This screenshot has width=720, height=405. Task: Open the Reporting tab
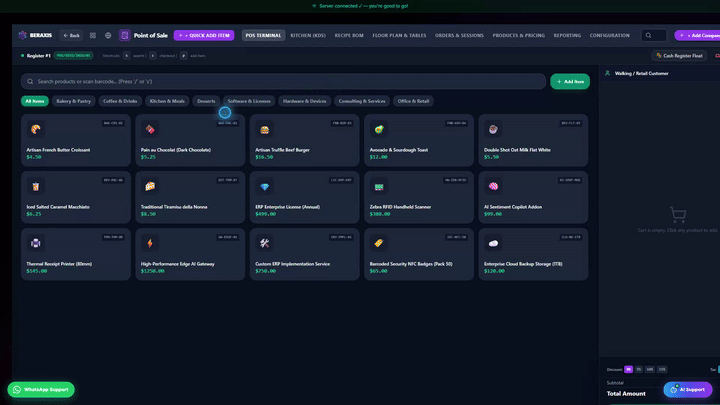point(567,35)
